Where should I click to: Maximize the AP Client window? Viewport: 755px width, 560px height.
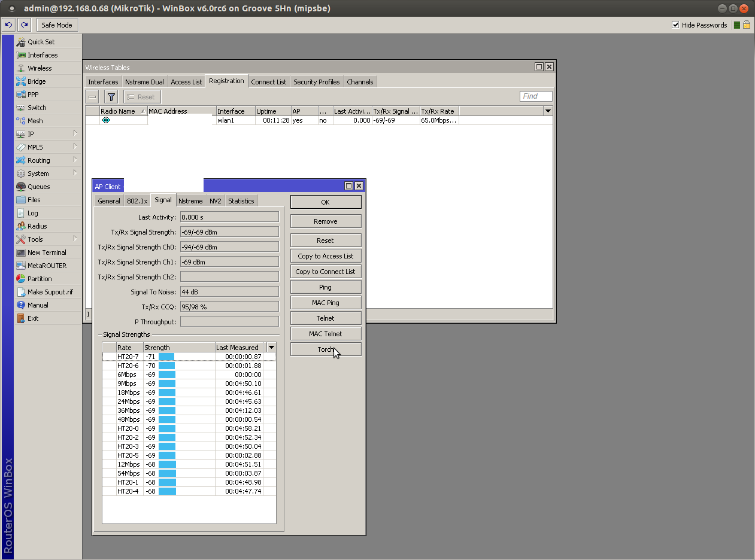click(348, 186)
